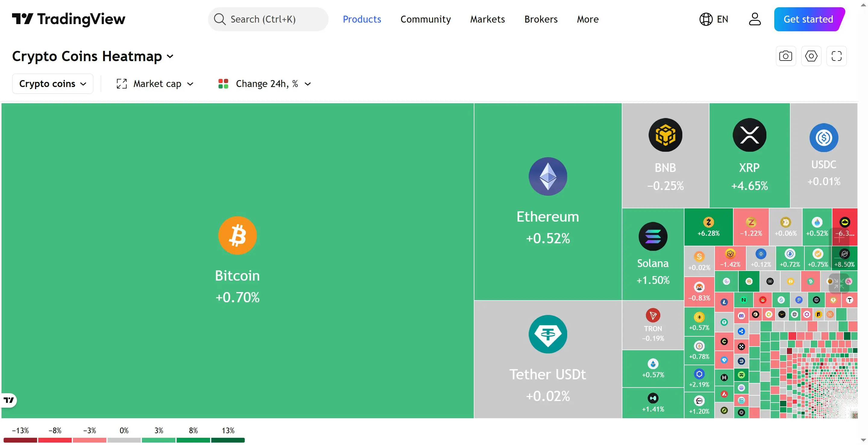This screenshot has width=868, height=445.
Task: Open the user profile icon
Action: (755, 19)
